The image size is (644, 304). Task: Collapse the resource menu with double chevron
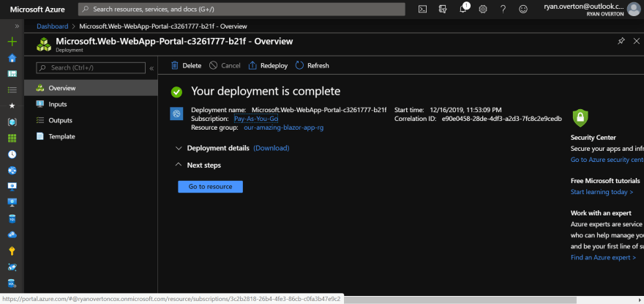(x=151, y=68)
